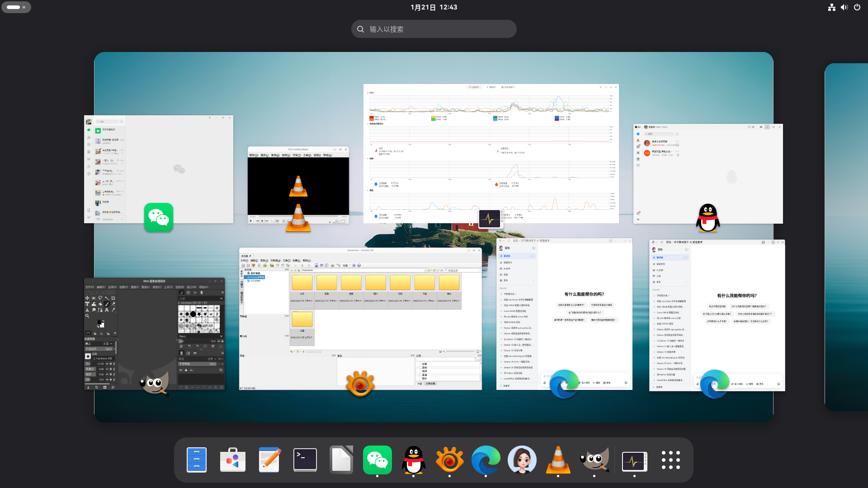Open Microsoft Edge from the dock
868x488 pixels.
(x=486, y=460)
